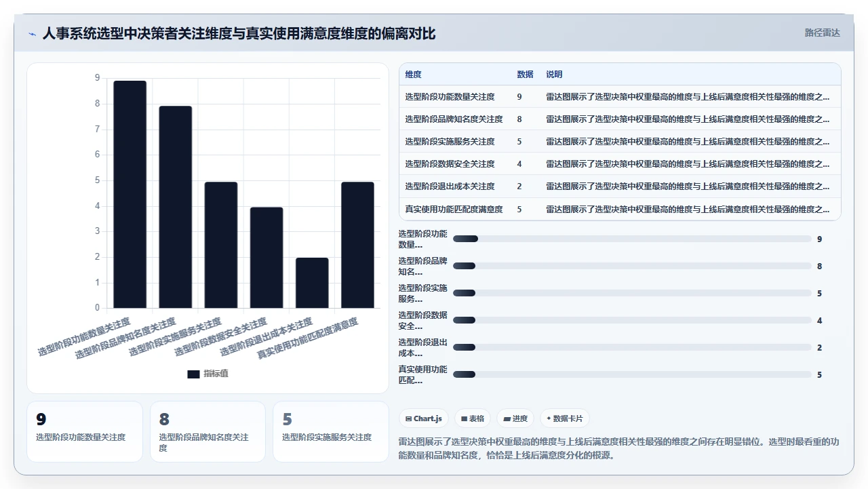
Task: Open the 选型阶段实施服务关注度 data card showing 5
Action: click(x=331, y=431)
